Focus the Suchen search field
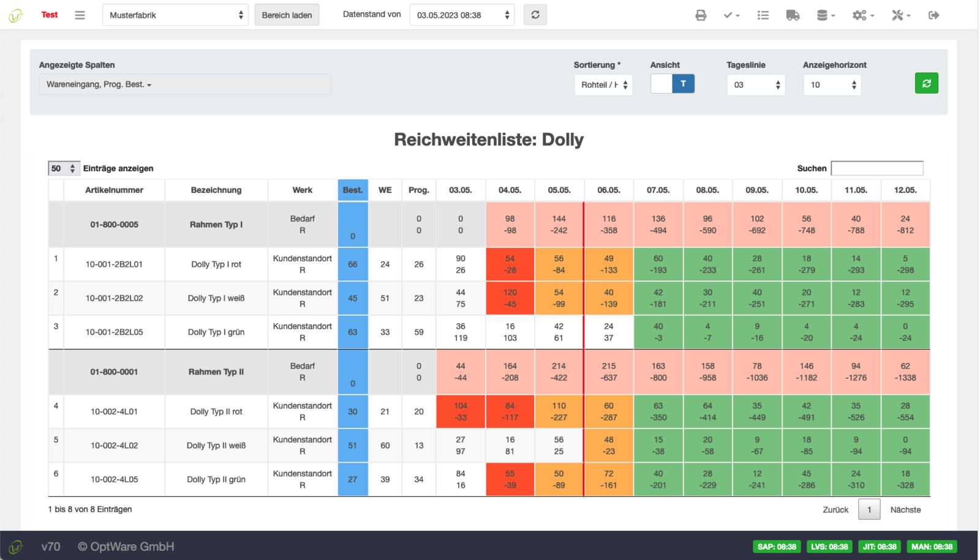980x560 pixels. coord(877,168)
